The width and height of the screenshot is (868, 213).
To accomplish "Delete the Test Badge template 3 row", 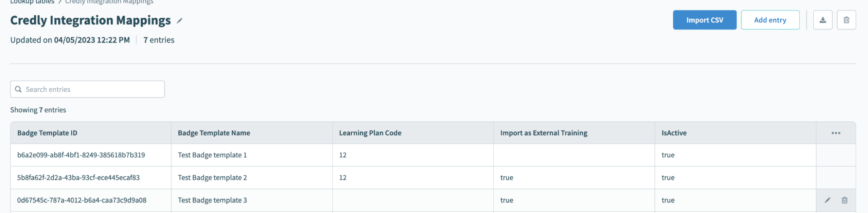I will coord(844,200).
